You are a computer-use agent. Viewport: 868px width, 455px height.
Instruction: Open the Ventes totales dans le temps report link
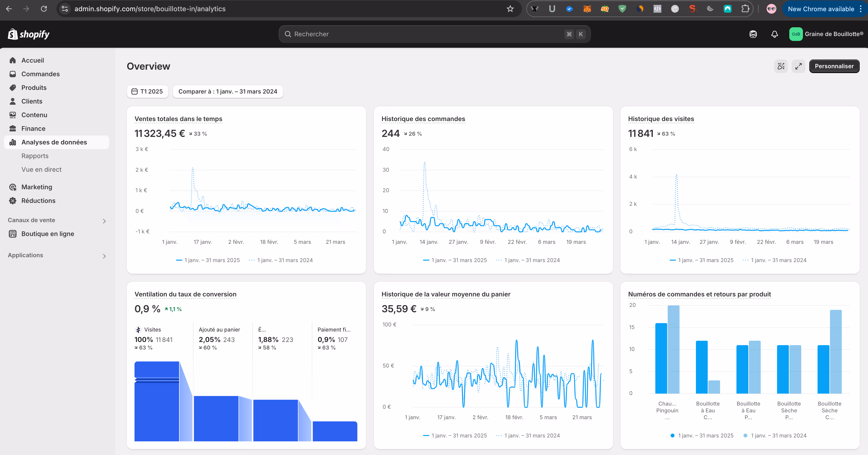pyautogui.click(x=178, y=119)
